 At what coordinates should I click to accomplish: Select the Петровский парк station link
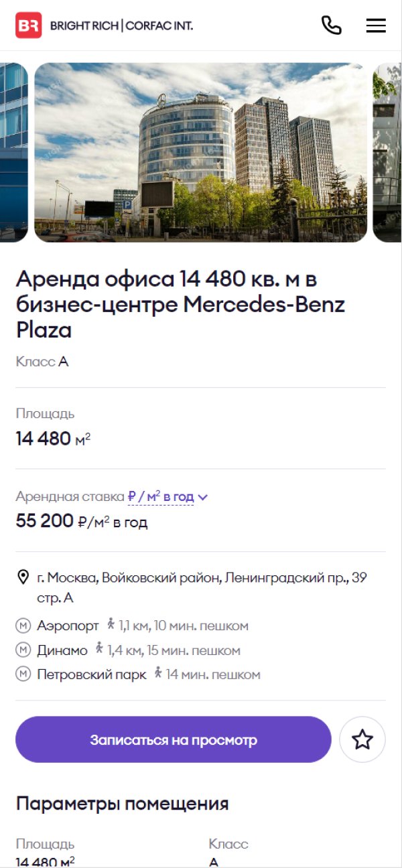point(92,674)
